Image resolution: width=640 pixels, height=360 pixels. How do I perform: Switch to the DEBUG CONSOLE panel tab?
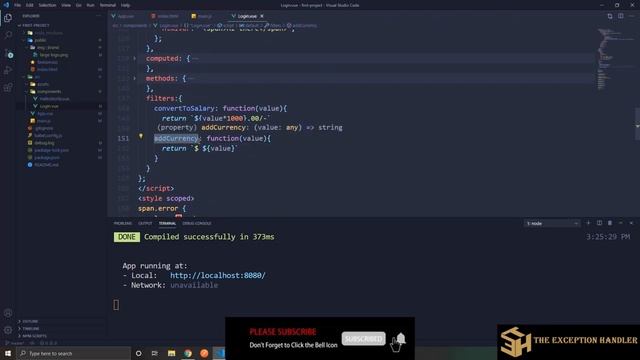[x=197, y=223]
